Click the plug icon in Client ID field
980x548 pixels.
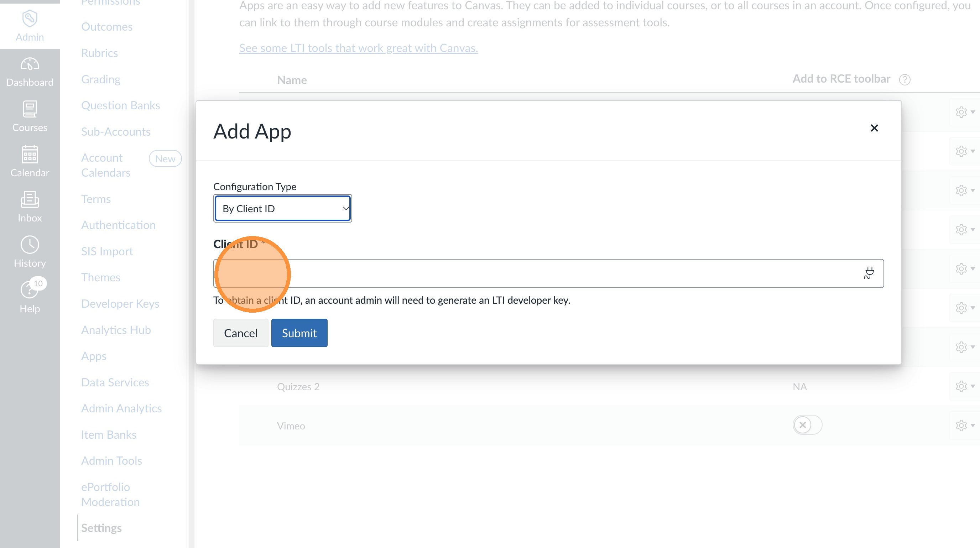point(869,273)
